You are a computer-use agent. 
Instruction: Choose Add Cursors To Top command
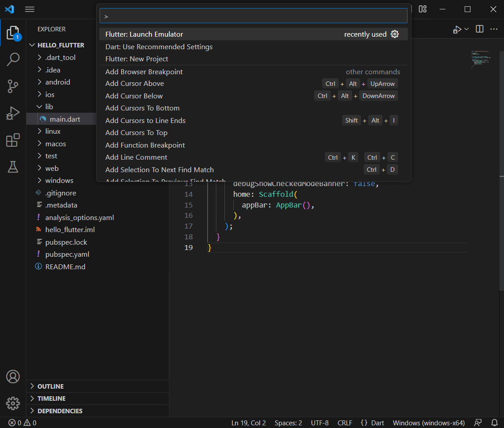[x=253, y=132]
